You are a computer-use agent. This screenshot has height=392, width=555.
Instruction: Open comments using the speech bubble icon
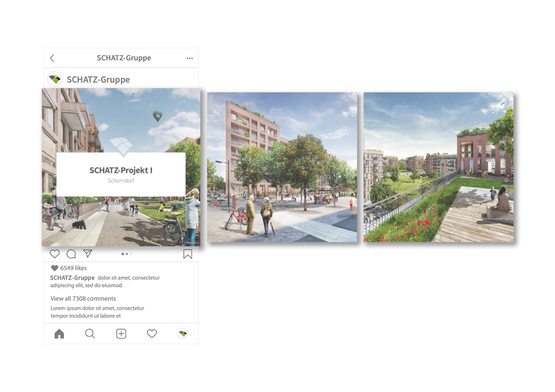pos(71,254)
